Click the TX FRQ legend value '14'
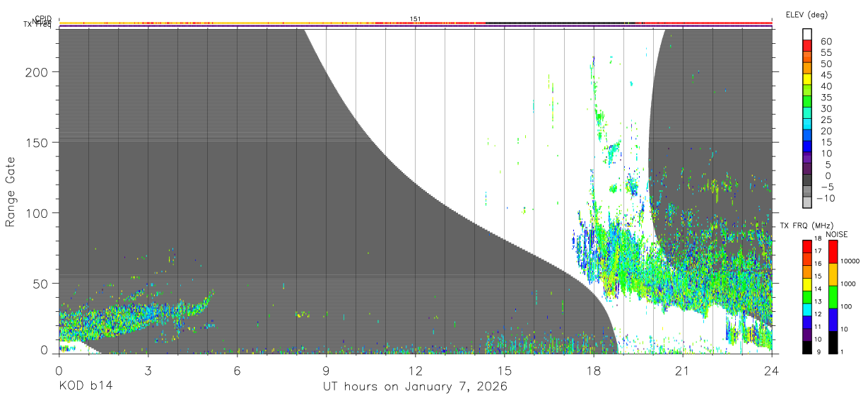 818,289
